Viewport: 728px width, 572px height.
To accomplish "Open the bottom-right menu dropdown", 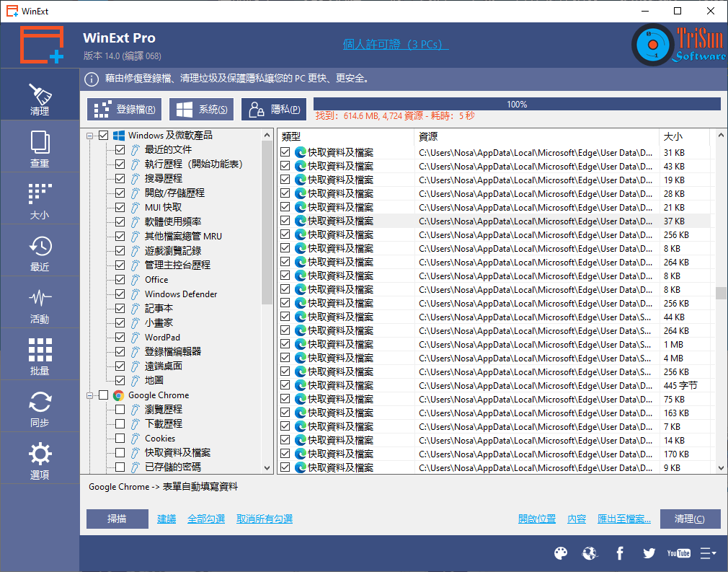I will tap(709, 553).
